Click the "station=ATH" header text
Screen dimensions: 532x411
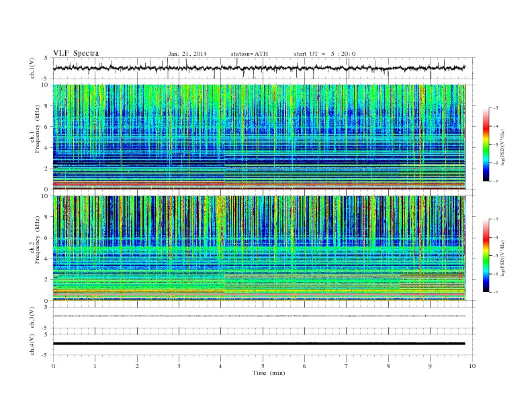pyautogui.click(x=249, y=54)
